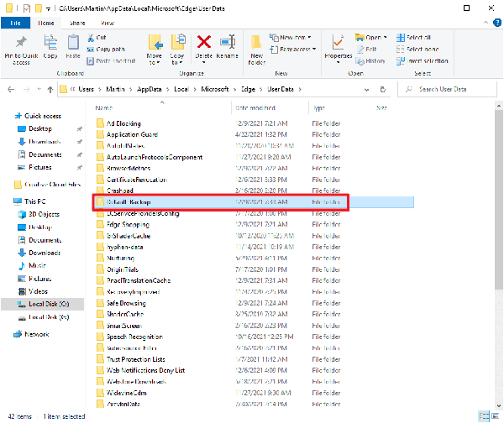504x423 pixels.
Task: Open the Copy to menu
Action: (176, 50)
